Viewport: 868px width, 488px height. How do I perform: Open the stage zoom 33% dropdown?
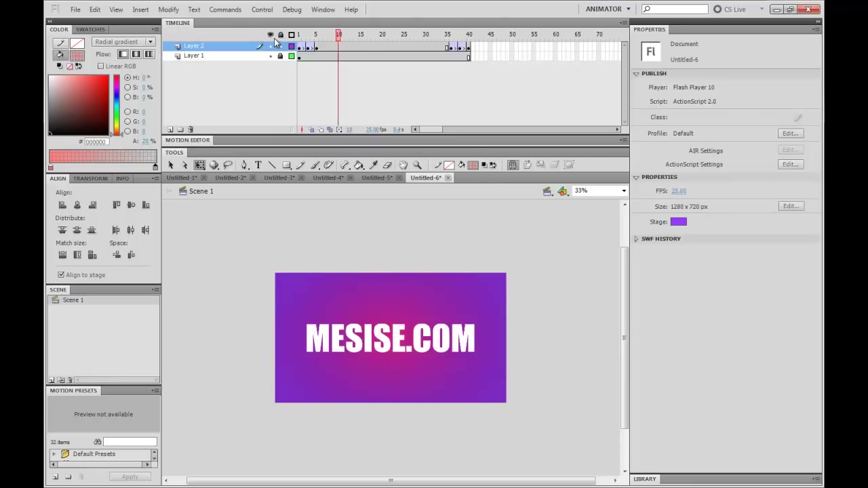tap(599, 191)
